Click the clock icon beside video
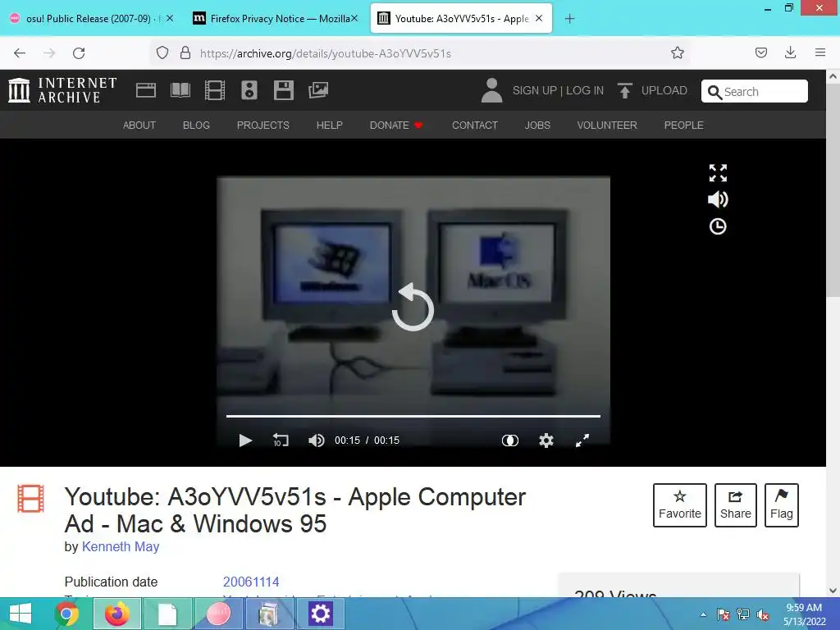Image resolution: width=840 pixels, height=630 pixels. (x=718, y=226)
